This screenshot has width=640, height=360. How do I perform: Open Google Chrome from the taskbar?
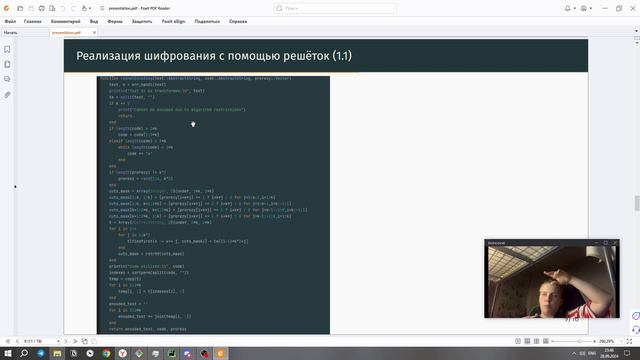(x=106, y=353)
